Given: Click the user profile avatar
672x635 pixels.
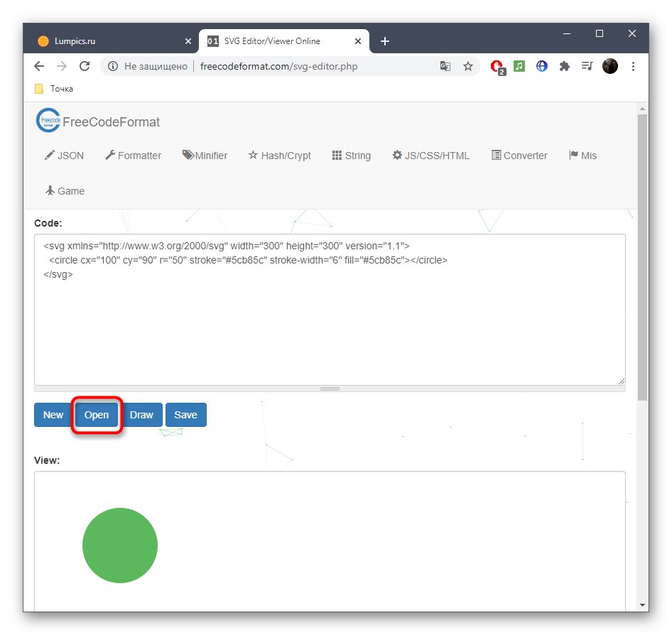Looking at the screenshot, I should point(610,66).
